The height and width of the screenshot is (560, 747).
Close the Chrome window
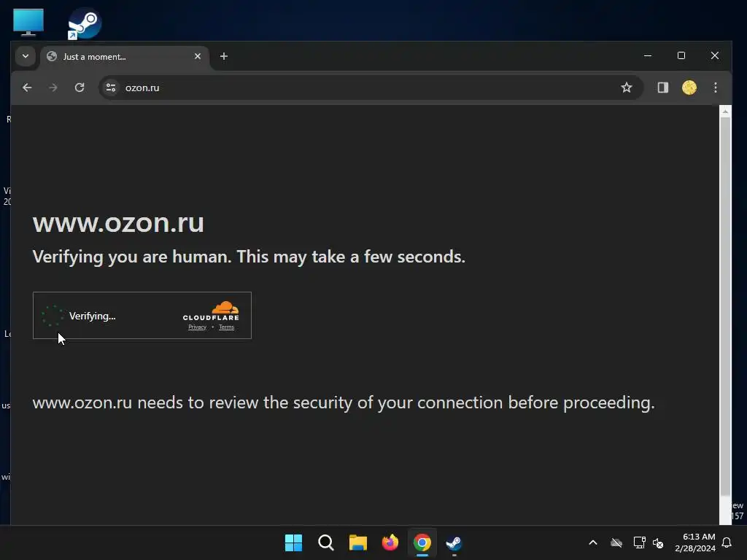tap(715, 55)
